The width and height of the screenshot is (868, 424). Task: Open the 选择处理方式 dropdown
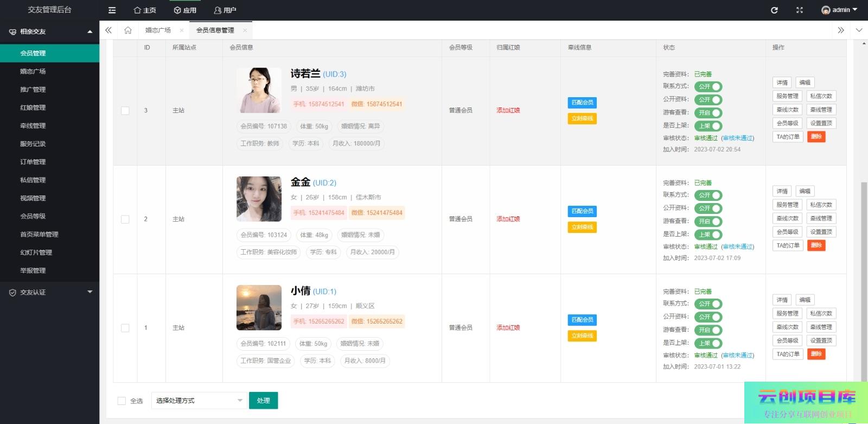[x=199, y=401]
